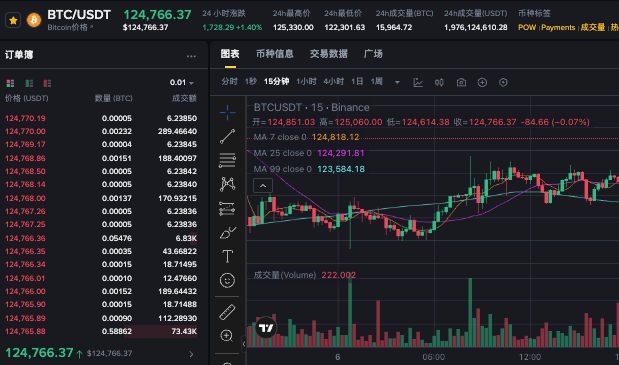Select the zoom in magnifier tool
This screenshot has width=619, height=365.
click(x=227, y=336)
